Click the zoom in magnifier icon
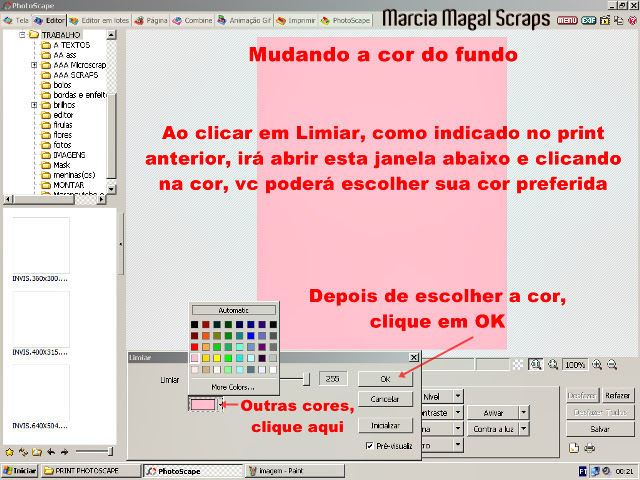 click(x=597, y=364)
